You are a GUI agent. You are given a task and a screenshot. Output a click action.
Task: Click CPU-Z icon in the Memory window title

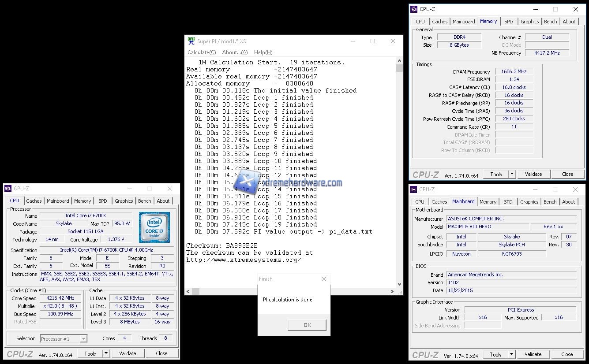coord(414,9)
